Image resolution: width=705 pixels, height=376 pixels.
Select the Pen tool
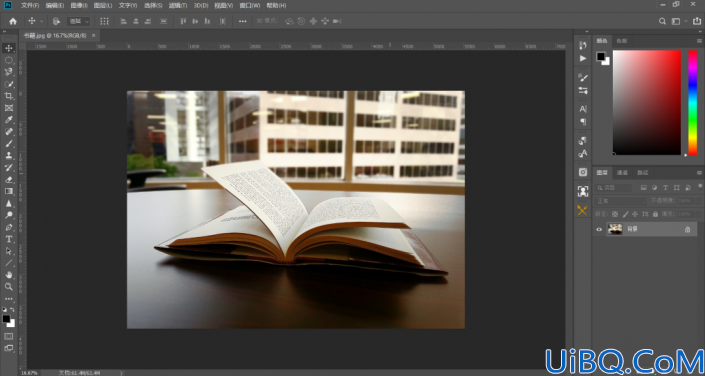[9, 227]
